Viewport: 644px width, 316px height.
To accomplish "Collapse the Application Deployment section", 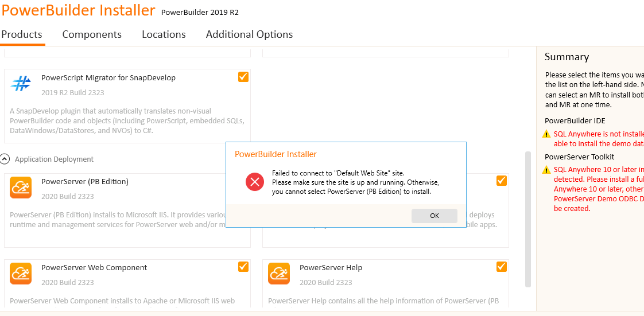I will pos(5,159).
